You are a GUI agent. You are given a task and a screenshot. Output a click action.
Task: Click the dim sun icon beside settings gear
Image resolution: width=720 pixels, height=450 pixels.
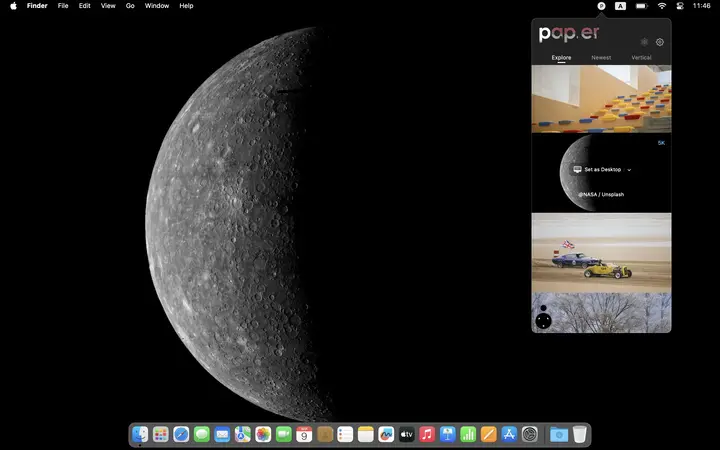(x=644, y=42)
